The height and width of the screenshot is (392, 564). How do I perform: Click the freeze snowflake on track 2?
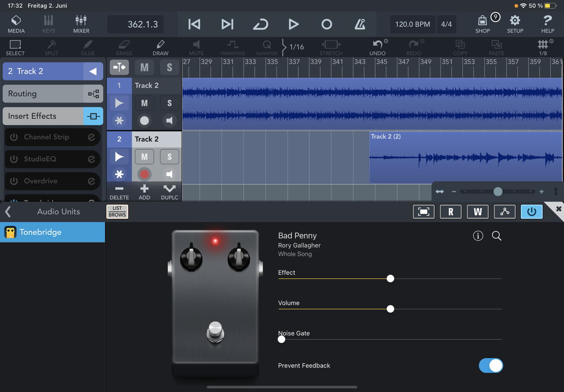point(119,174)
